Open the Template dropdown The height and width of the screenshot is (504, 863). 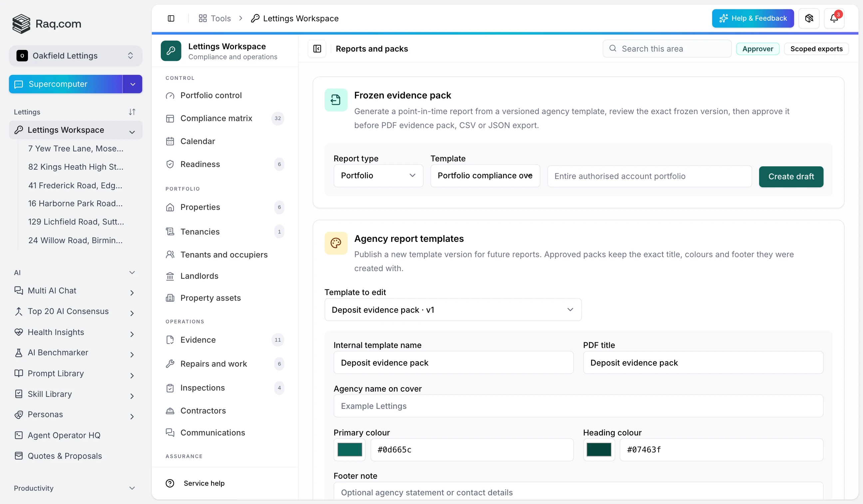click(x=485, y=176)
